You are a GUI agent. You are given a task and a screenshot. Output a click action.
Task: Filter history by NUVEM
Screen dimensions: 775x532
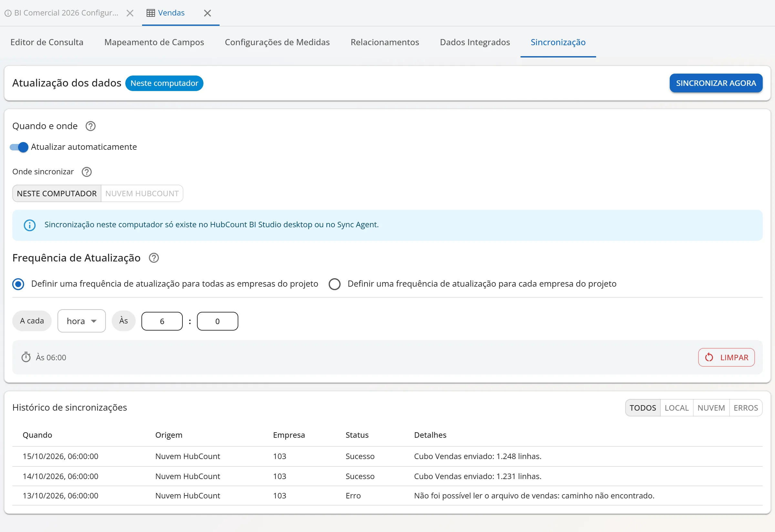coord(711,408)
